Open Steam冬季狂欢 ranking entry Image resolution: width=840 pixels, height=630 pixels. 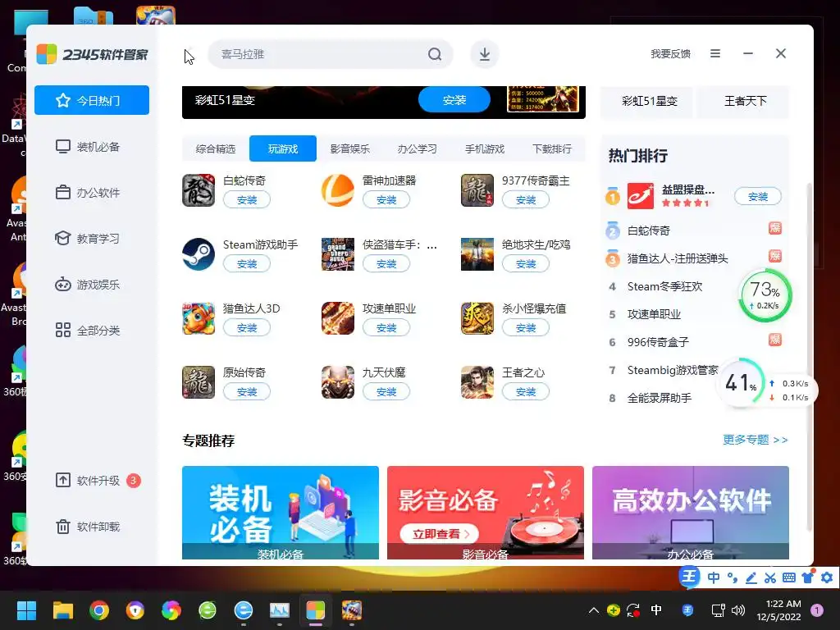pyautogui.click(x=664, y=286)
